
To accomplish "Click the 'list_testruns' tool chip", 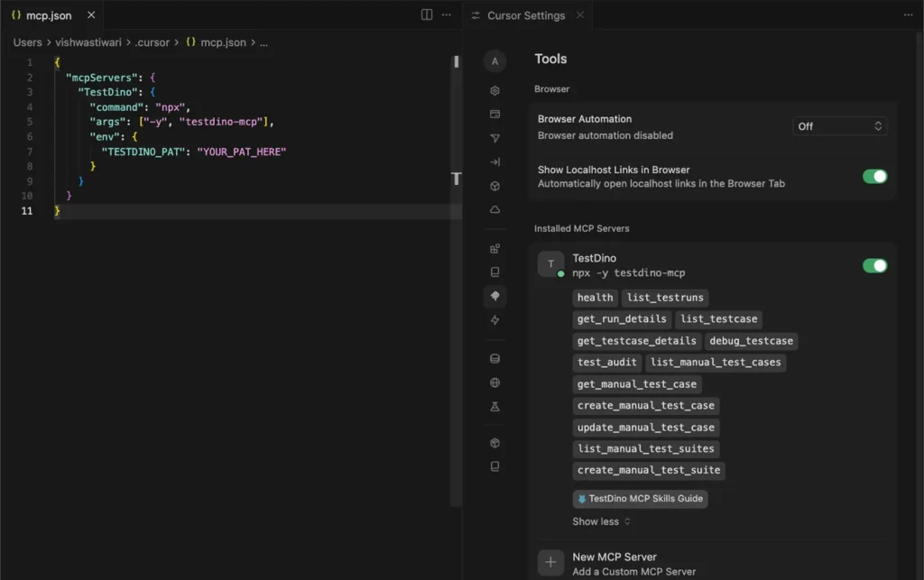I will coord(665,298).
